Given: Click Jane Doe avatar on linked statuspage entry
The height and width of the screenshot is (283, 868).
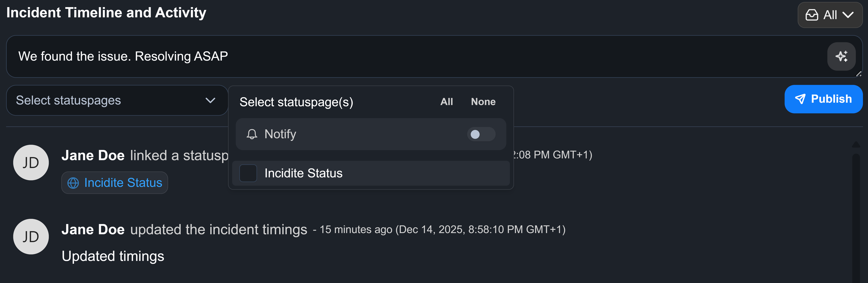Looking at the screenshot, I should pyautogui.click(x=31, y=163).
